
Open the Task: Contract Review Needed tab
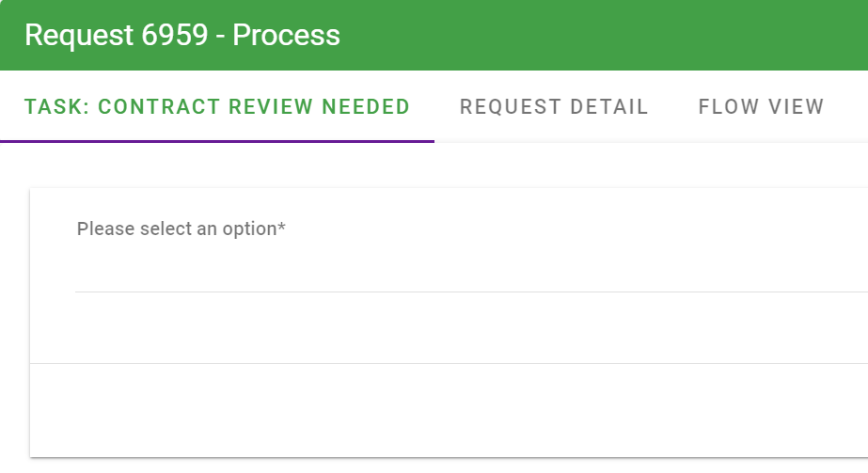[x=217, y=107]
